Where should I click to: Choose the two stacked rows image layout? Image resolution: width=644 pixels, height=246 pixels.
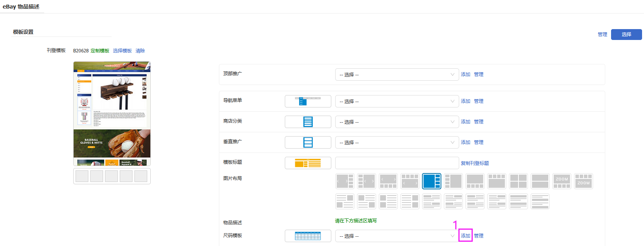540,181
